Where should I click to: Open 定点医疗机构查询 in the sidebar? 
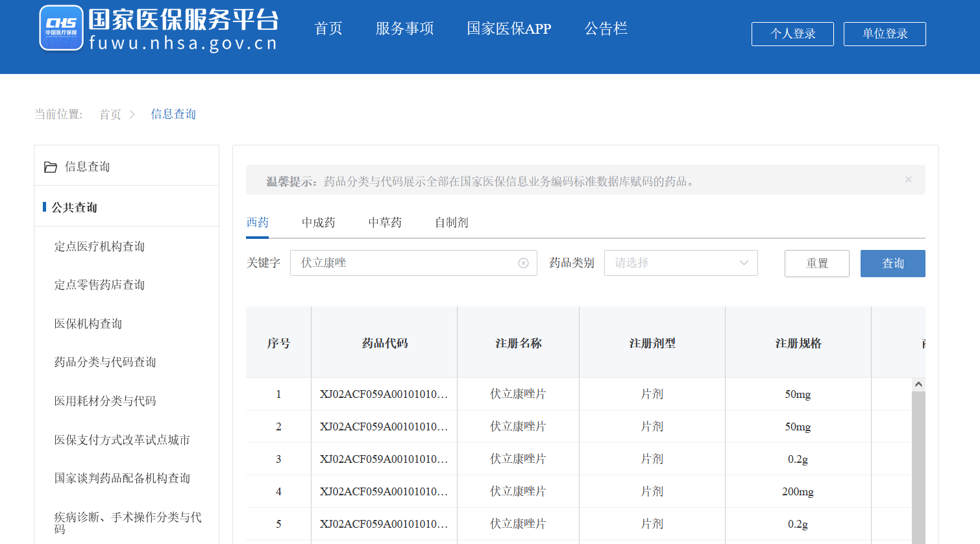pos(99,247)
